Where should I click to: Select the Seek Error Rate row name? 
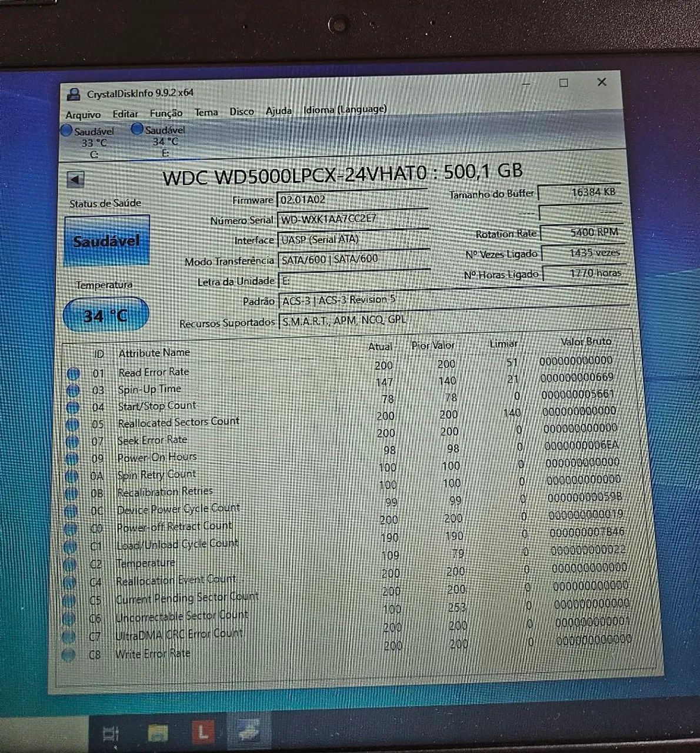click(x=152, y=440)
